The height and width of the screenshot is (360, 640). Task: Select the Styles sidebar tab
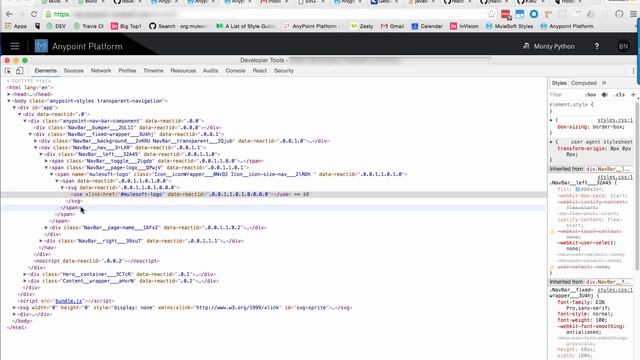pyautogui.click(x=559, y=83)
